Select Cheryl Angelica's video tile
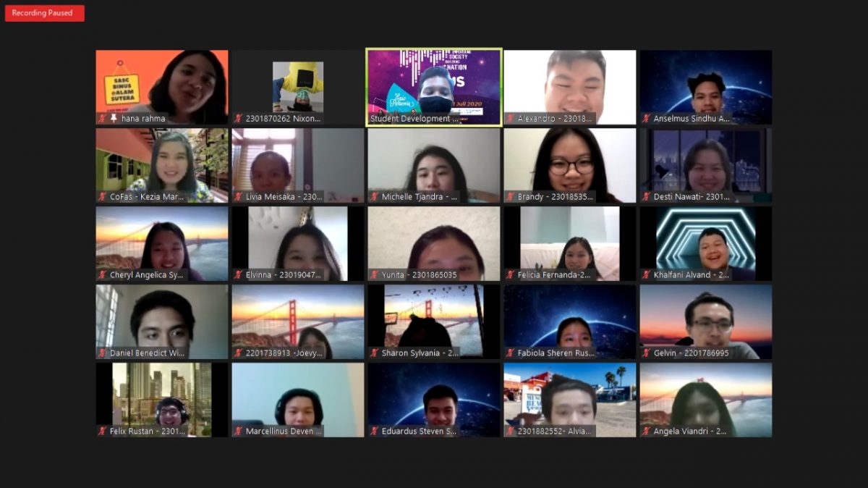This screenshot has height=488, width=868. (162, 243)
